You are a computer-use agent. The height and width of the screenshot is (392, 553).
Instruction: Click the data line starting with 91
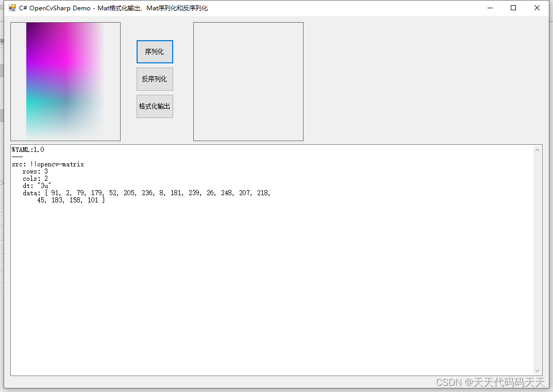coord(146,193)
